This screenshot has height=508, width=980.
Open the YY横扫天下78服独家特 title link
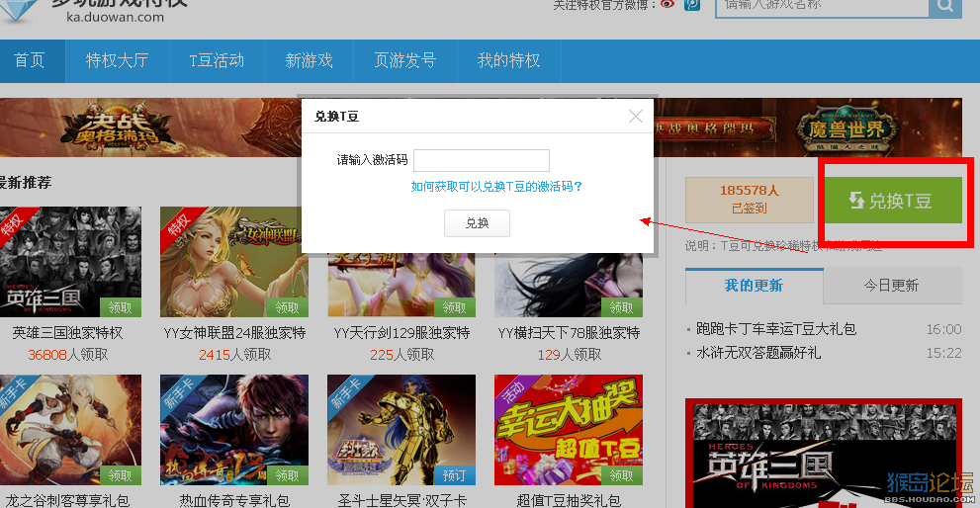click(569, 333)
